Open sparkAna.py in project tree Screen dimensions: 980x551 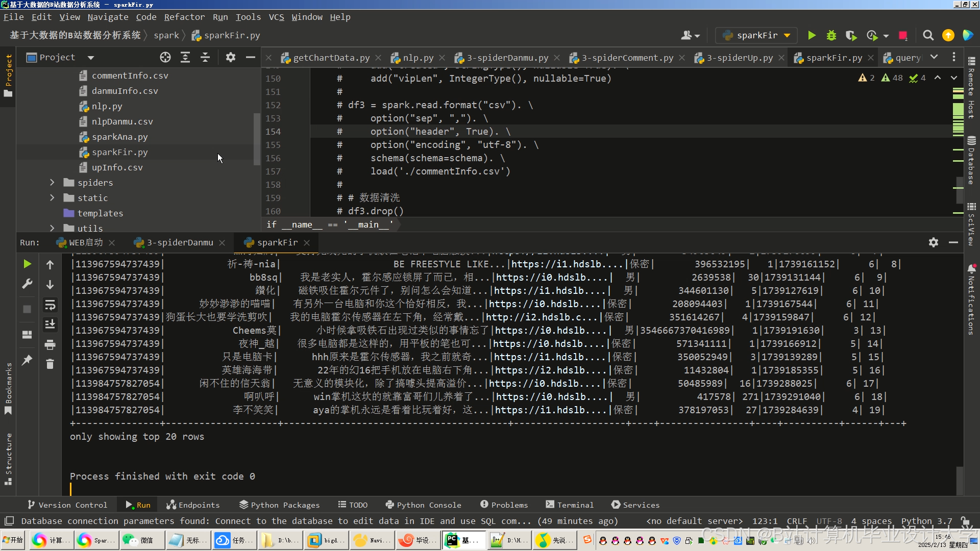119,137
